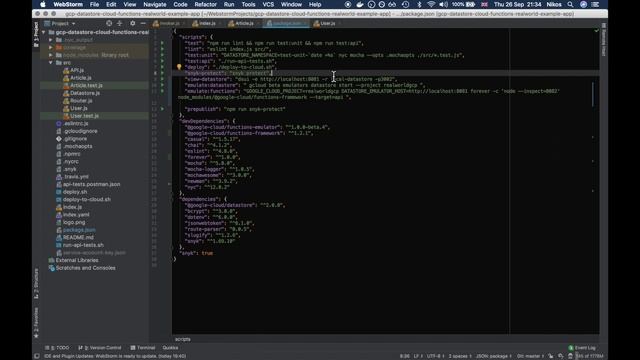Switch to the package.json editor tab

tap(287, 23)
